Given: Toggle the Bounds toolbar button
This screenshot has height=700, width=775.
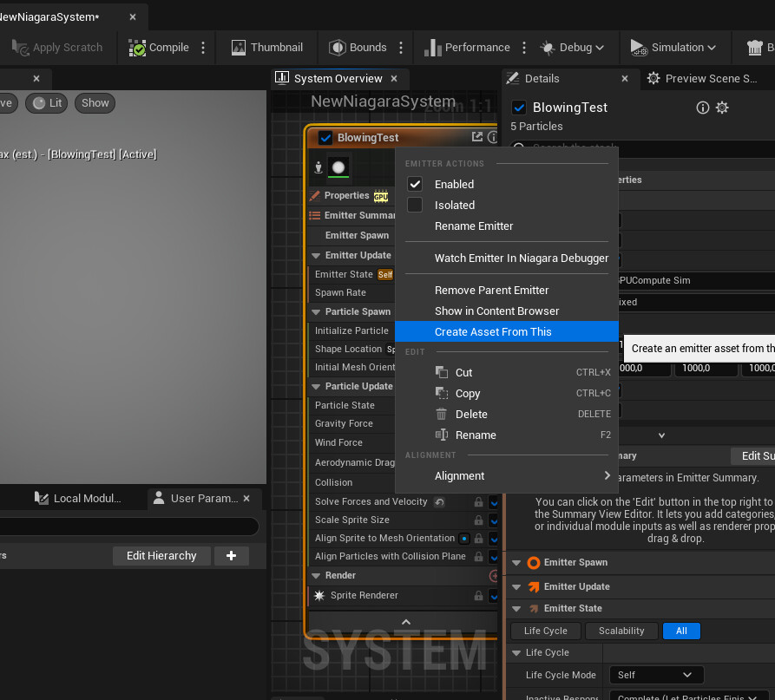Looking at the screenshot, I should (358, 48).
